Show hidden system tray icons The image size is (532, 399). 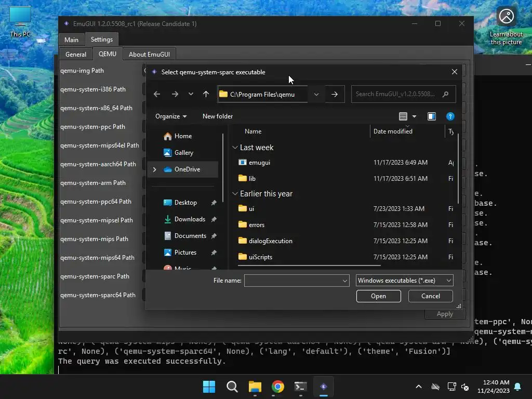419,387
